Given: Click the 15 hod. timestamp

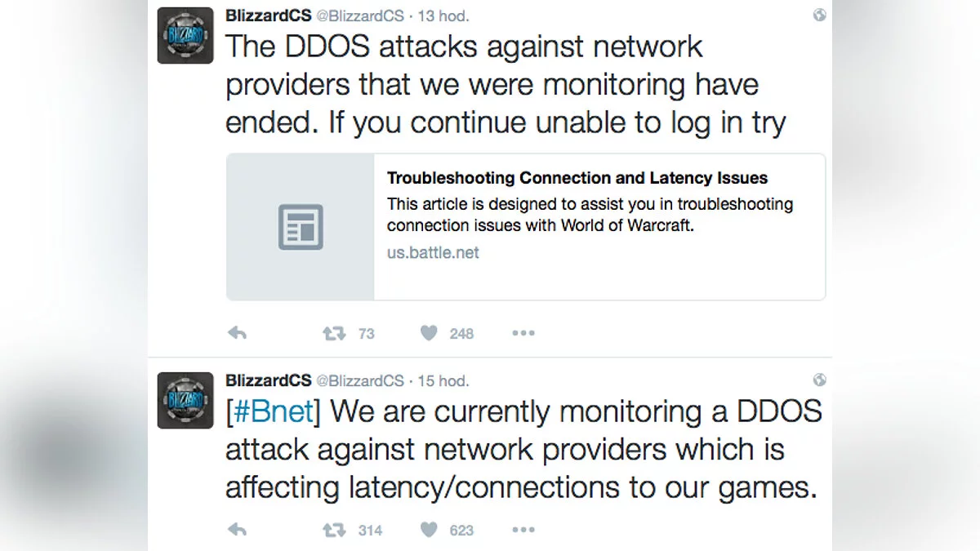Looking at the screenshot, I should [x=443, y=381].
